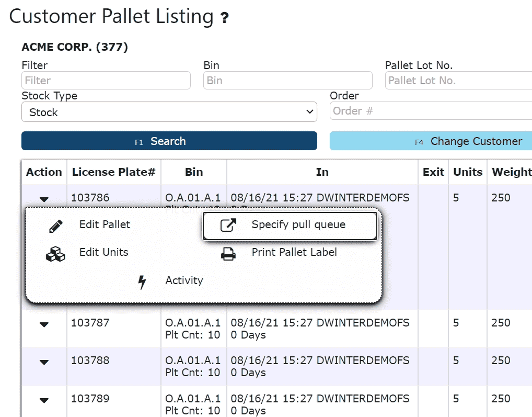This screenshot has width=532, height=417.
Task: Expand action arrow for pallet 103789
Action: coord(44,400)
